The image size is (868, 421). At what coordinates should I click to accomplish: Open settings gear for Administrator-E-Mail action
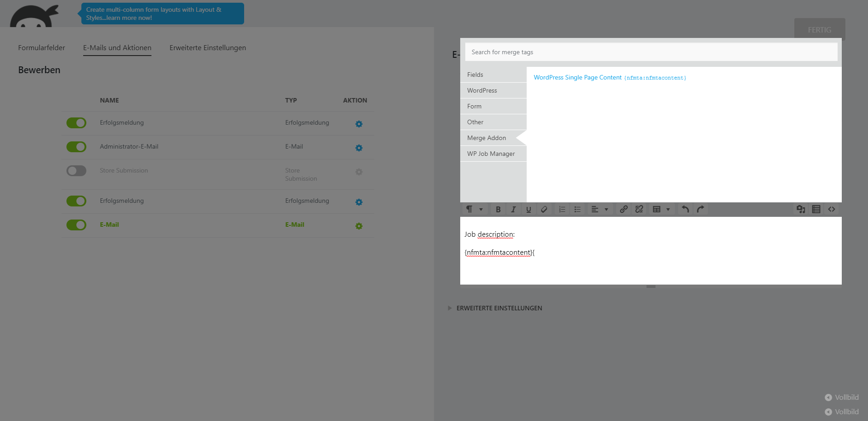pos(359,148)
